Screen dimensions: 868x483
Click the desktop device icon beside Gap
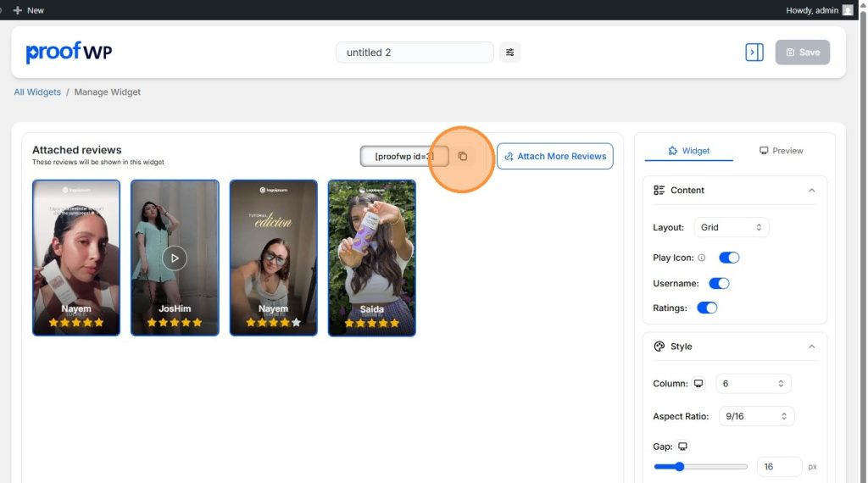pyautogui.click(x=682, y=447)
